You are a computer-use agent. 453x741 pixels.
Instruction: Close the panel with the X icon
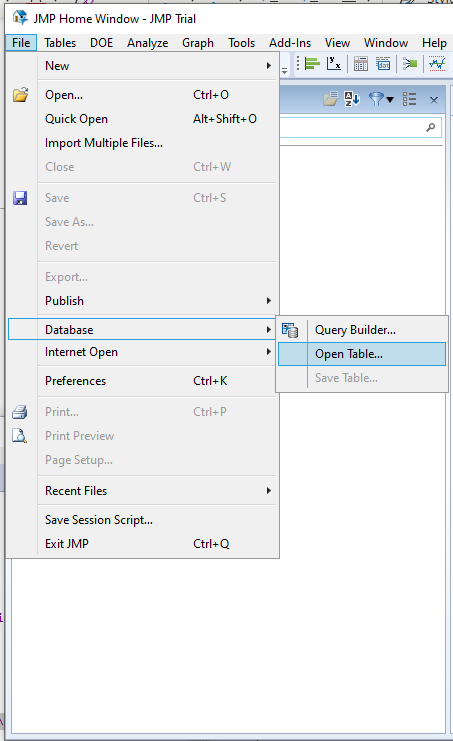coord(434,100)
